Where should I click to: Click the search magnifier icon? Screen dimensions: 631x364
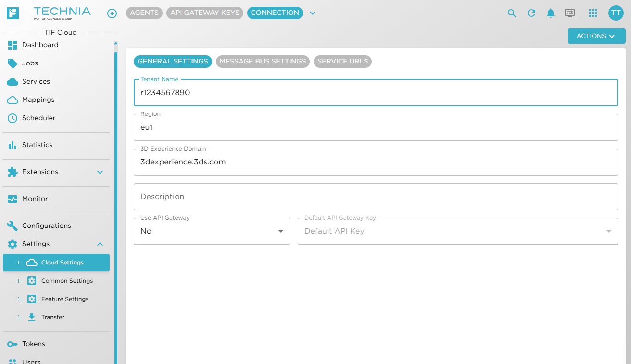512,13
